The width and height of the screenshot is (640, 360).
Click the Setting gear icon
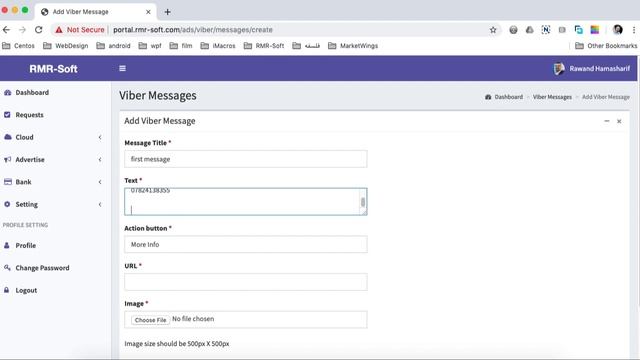pos(7,204)
